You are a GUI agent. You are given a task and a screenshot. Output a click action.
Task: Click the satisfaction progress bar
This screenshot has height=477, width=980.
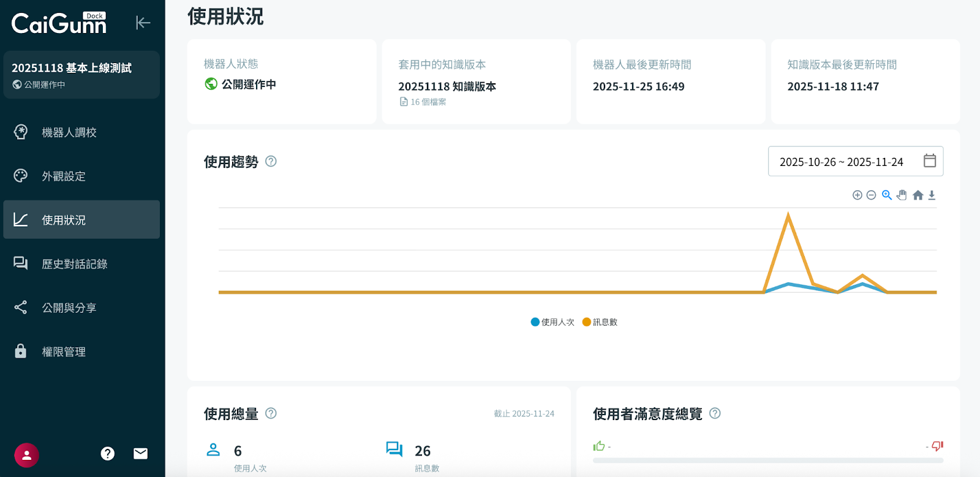[x=767, y=460]
